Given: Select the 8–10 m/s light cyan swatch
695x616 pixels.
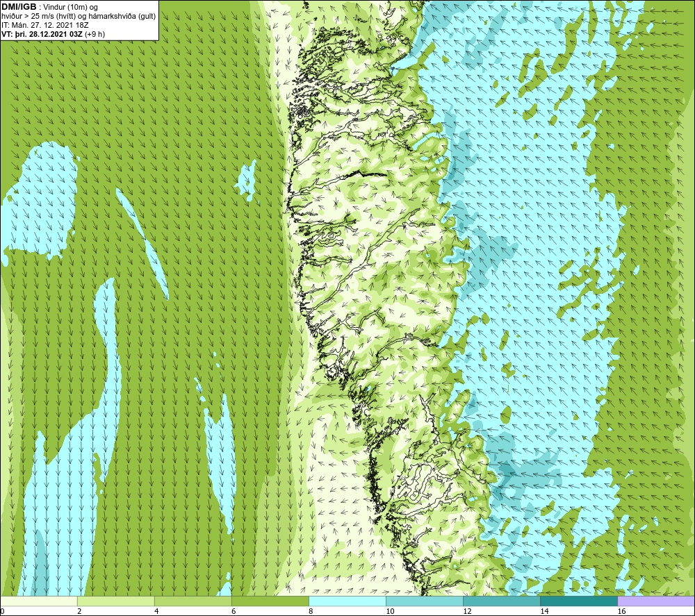Looking at the screenshot, I should [x=347, y=601].
